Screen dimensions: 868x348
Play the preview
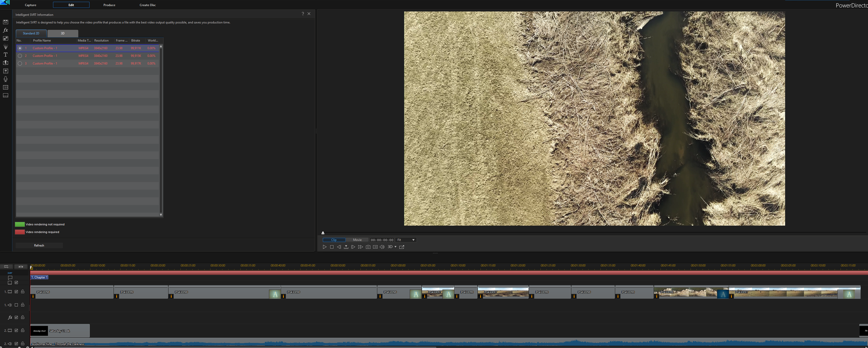pos(325,247)
